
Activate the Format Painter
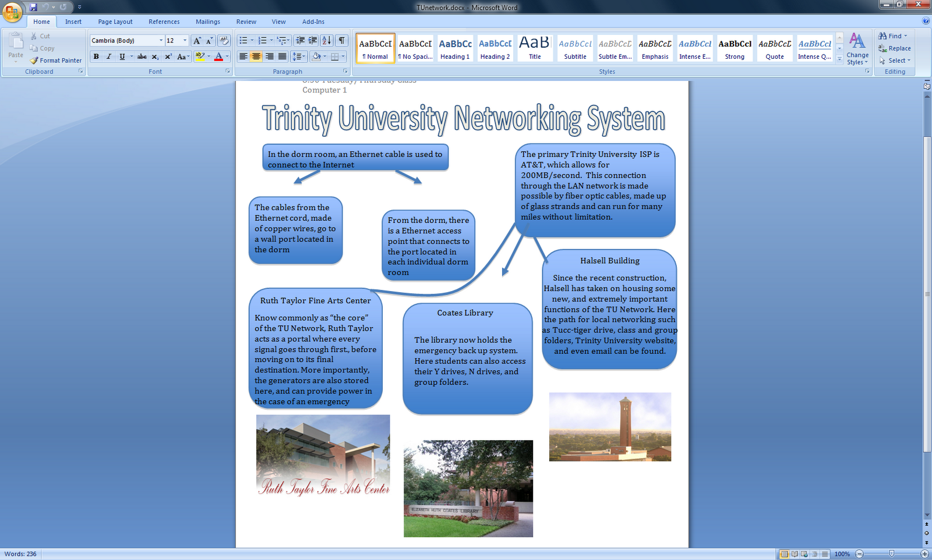pyautogui.click(x=56, y=61)
